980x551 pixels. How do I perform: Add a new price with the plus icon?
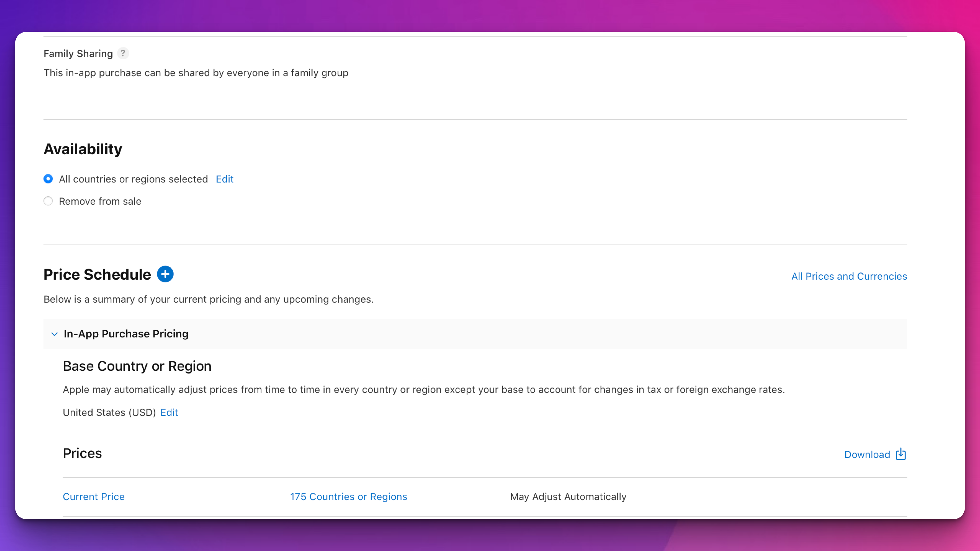coord(165,274)
